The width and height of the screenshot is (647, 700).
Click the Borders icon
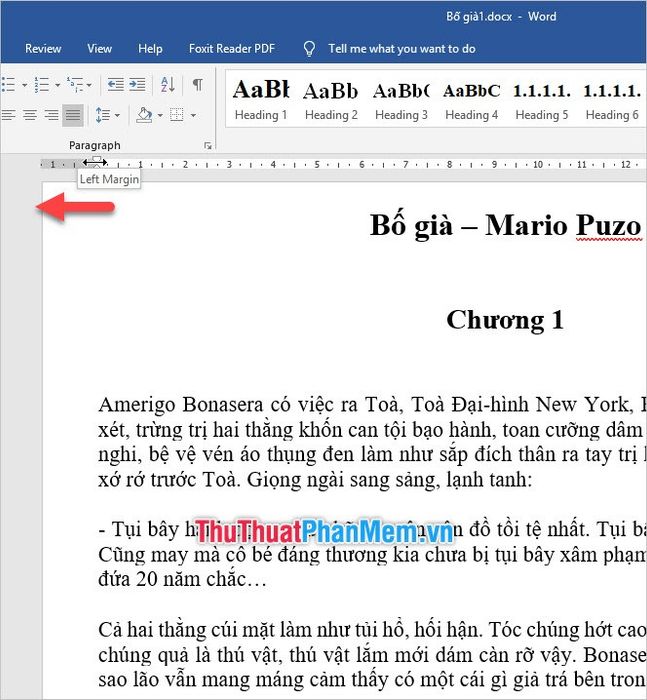point(177,115)
